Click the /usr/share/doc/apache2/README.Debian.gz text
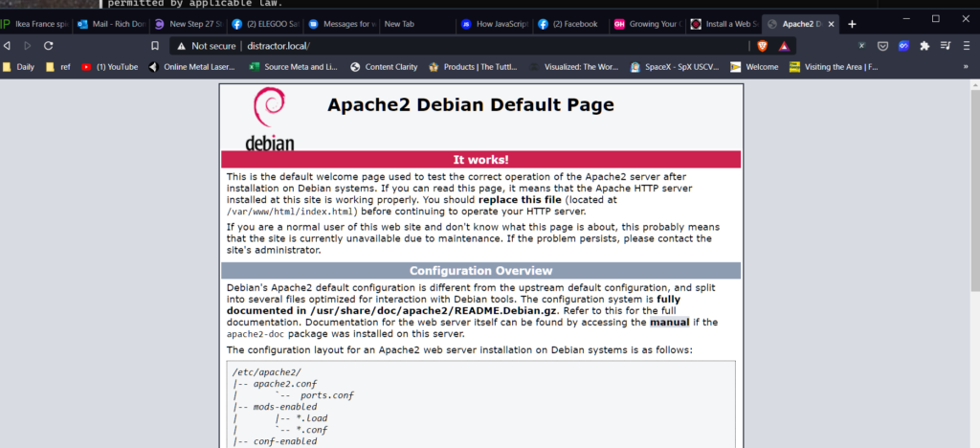This screenshot has height=448, width=980. pyautogui.click(x=433, y=310)
